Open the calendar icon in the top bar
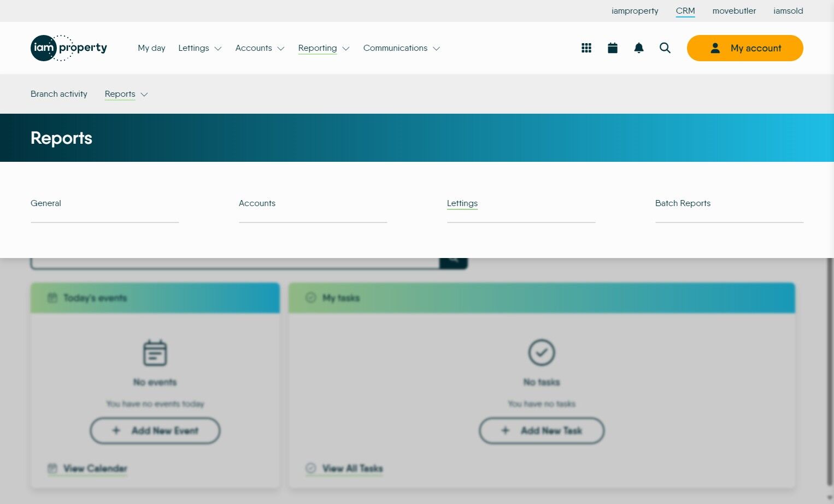 [x=612, y=48]
